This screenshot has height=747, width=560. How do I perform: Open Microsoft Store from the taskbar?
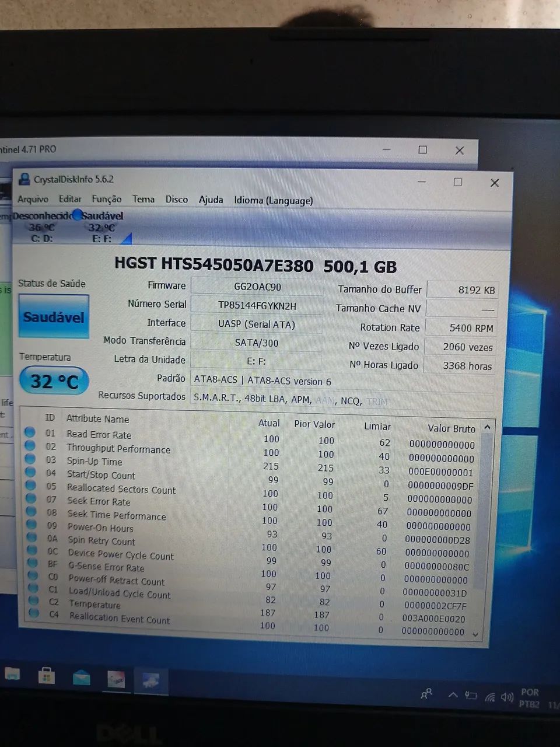pos(46,676)
